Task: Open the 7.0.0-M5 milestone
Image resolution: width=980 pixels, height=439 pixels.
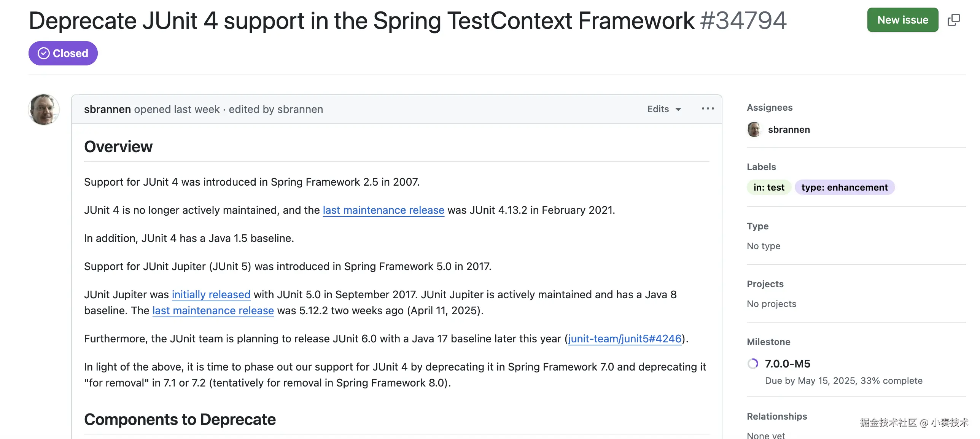Action: pyautogui.click(x=787, y=364)
